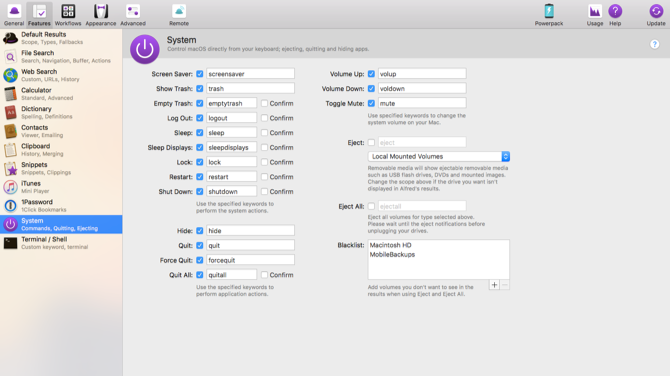The image size is (670, 376).
Task: Open the Workflows tab
Action: click(x=68, y=15)
